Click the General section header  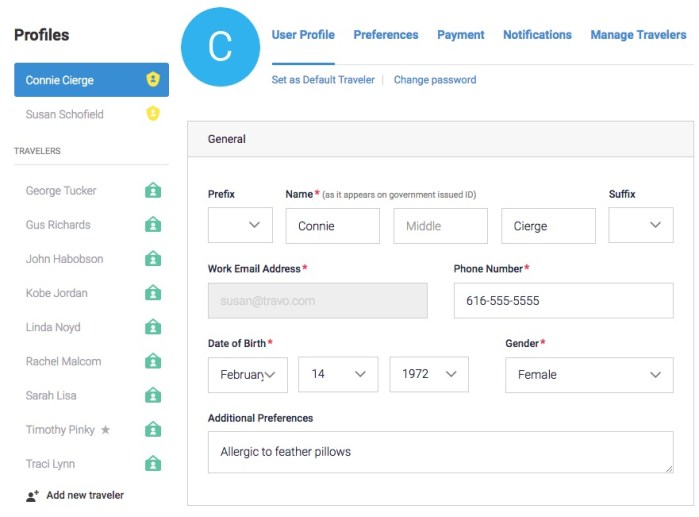click(x=440, y=139)
